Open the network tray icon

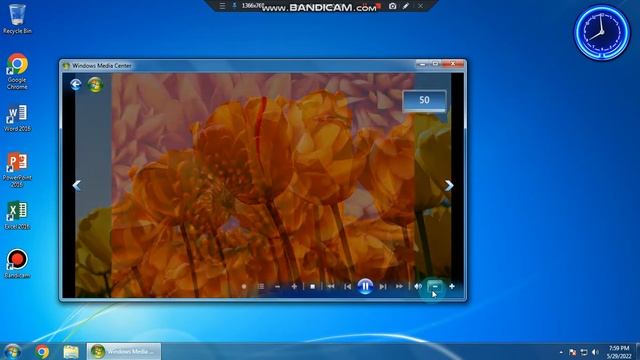point(584,352)
